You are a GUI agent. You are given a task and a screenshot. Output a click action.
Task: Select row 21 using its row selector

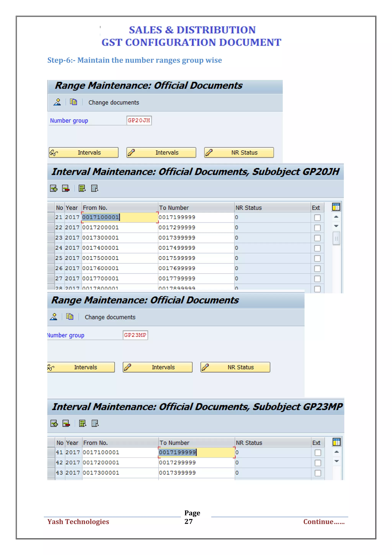click(x=51, y=217)
